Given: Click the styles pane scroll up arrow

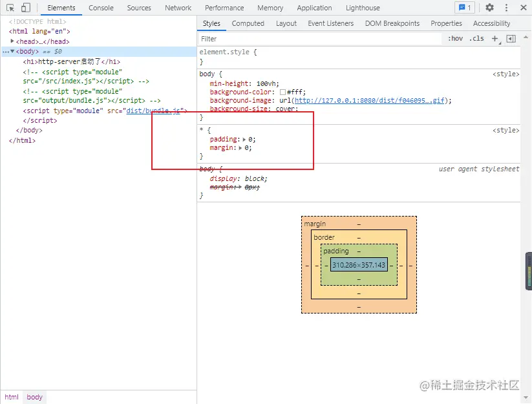Looking at the screenshot, I should point(526,37).
